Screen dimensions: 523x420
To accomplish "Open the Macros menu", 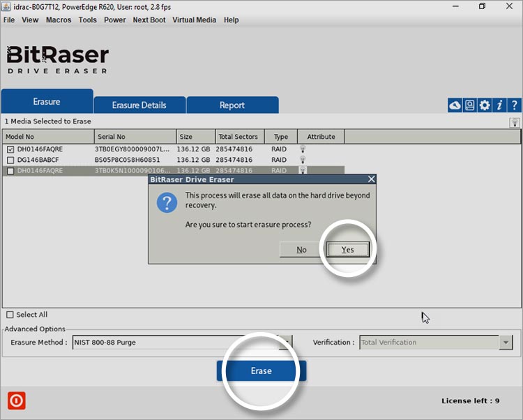I will [59, 20].
